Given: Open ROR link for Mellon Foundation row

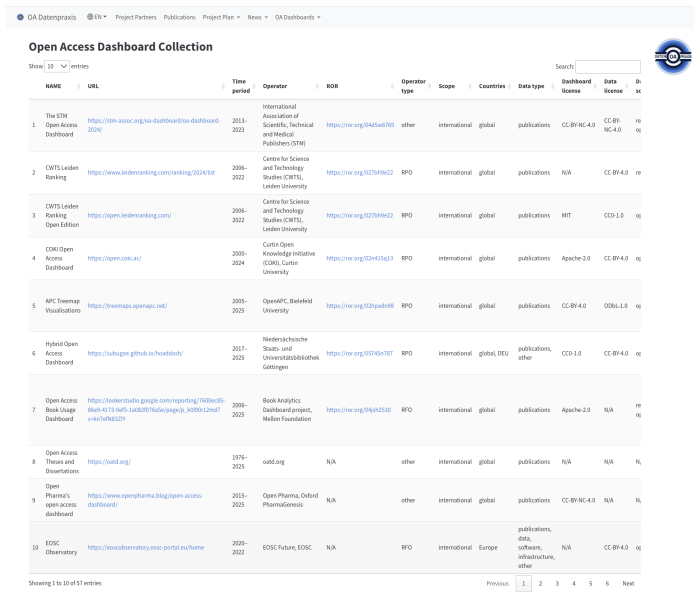Looking at the screenshot, I should [358, 410].
